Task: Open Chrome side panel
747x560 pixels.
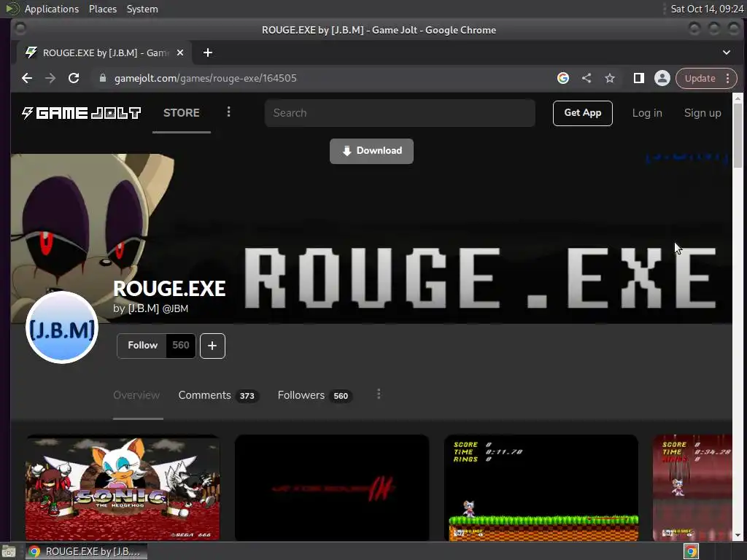Action: pyautogui.click(x=639, y=78)
